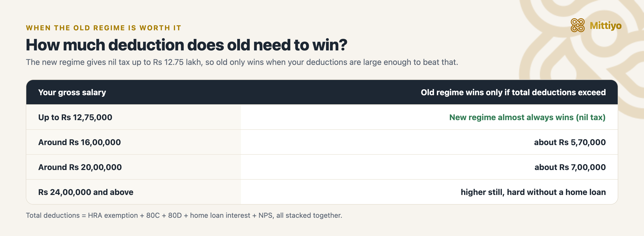Click 'WHEN THE OLD REGIME IS WORTH IT' label
Viewport: 644px width, 236px height.
[x=104, y=28]
